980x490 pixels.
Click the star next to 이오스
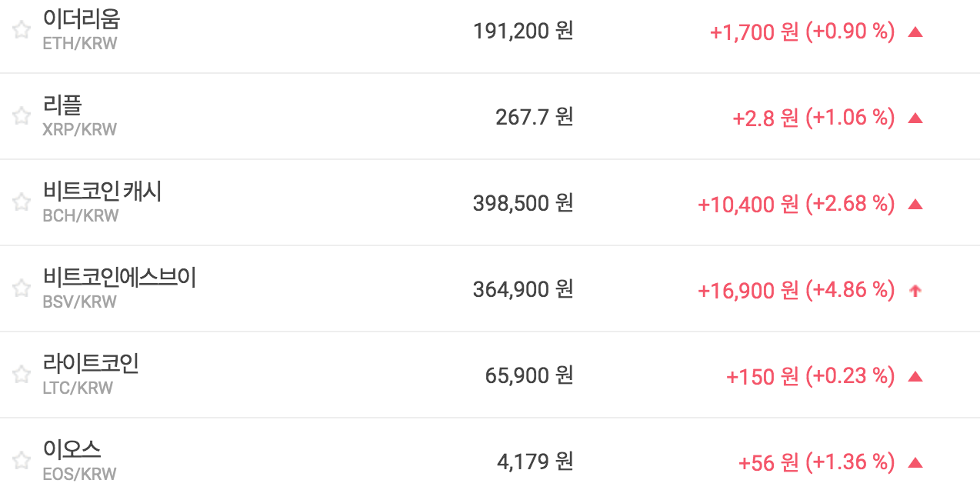tap(22, 461)
